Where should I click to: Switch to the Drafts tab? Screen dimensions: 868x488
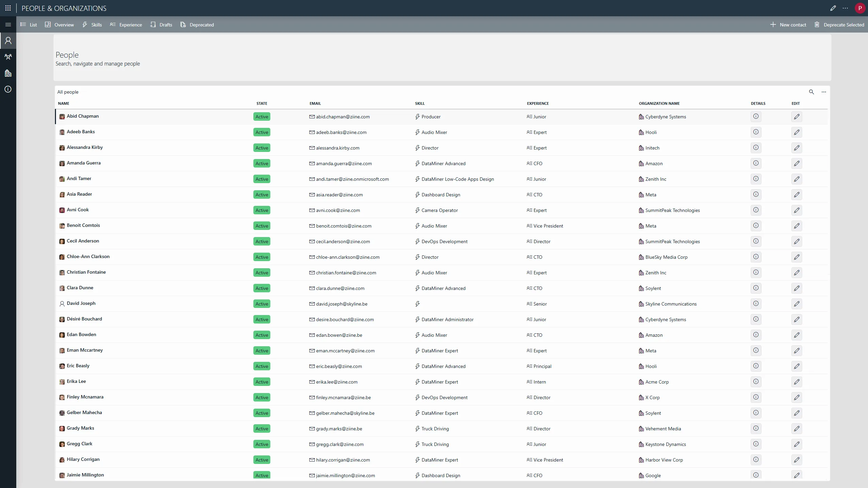pos(161,25)
